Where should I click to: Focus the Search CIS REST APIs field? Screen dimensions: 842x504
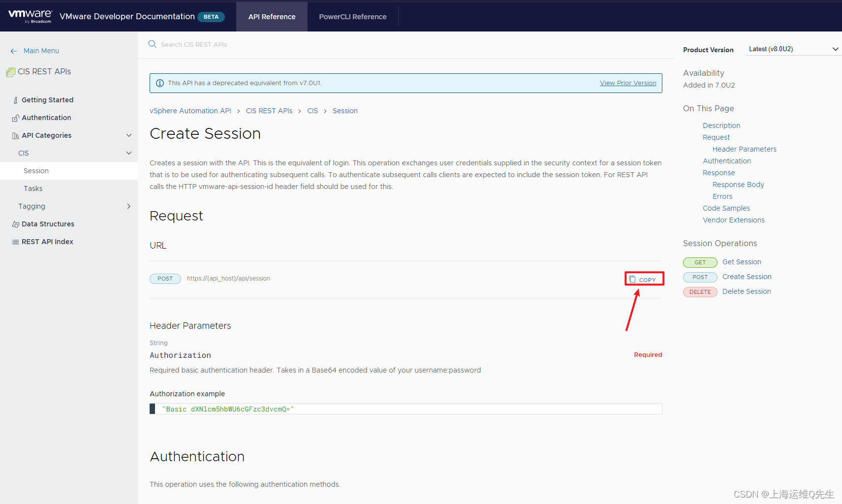[410, 44]
